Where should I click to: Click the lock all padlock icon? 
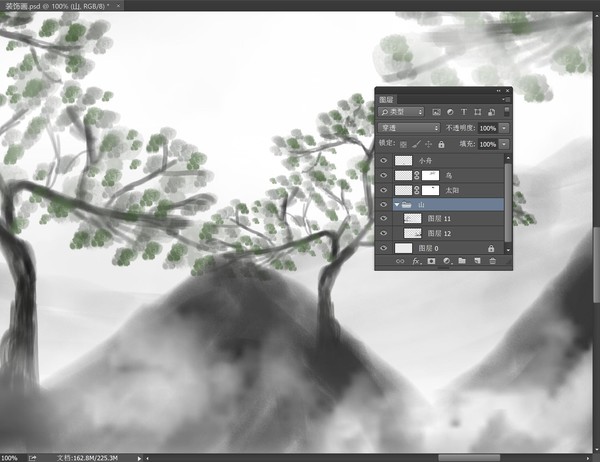coord(441,144)
